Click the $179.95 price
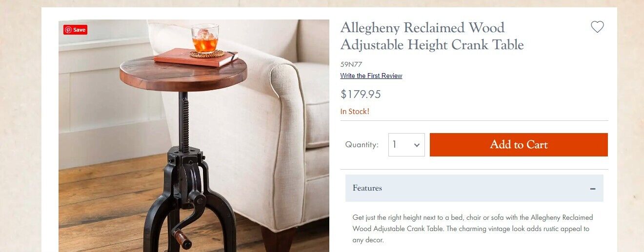The width and height of the screenshot is (644, 252). pos(361,94)
